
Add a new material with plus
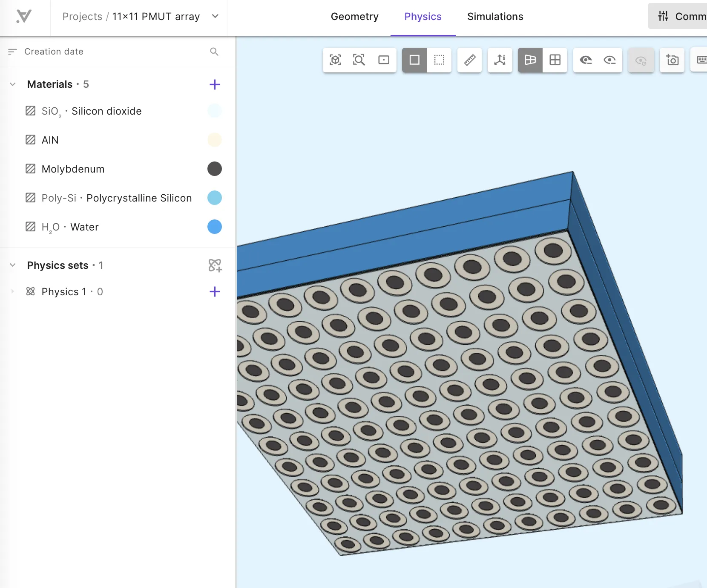(x=215, y=84)
